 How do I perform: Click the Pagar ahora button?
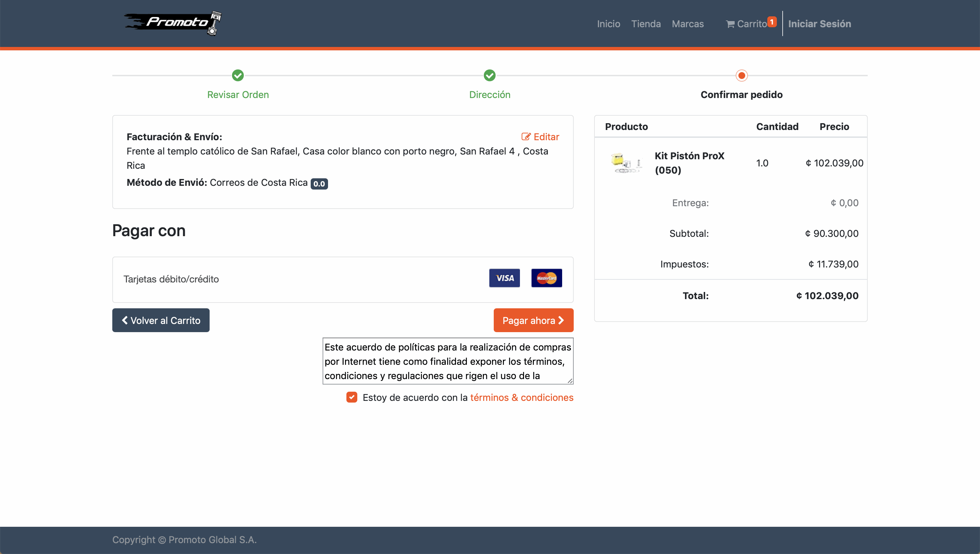pos(533,320)
